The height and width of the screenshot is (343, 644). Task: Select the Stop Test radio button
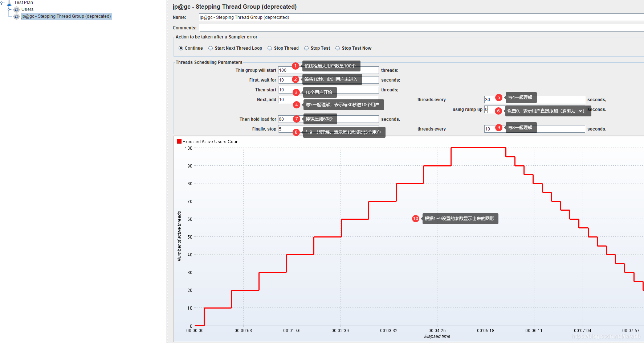306,48
